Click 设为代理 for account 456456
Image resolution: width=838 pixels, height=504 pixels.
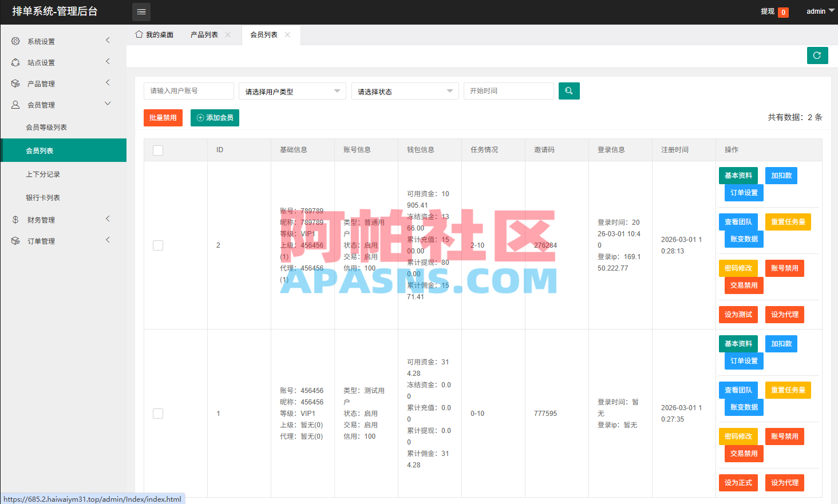point(785,483)
